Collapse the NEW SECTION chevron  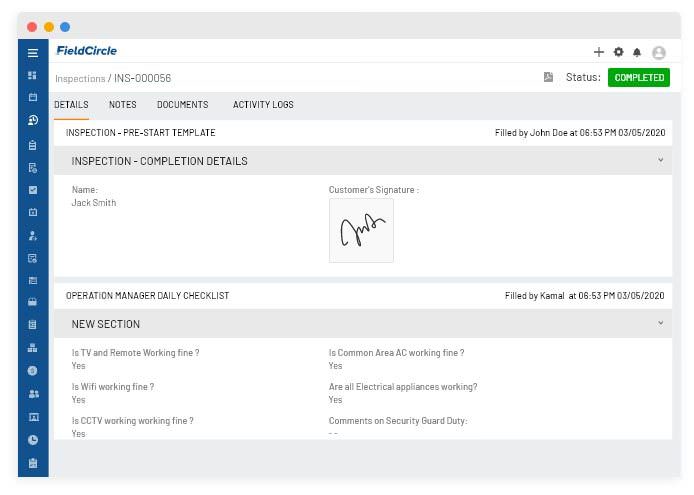pyautogui.click(x=660, y=323)
